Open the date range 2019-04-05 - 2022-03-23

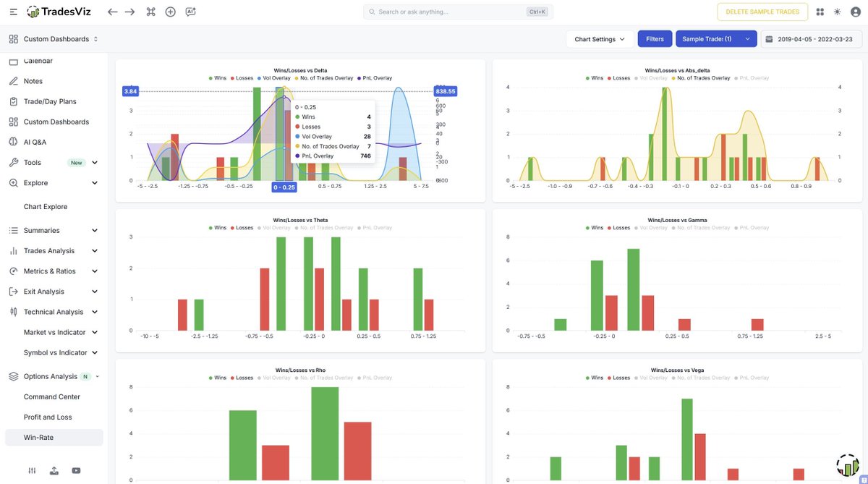[x=811, y=39]
